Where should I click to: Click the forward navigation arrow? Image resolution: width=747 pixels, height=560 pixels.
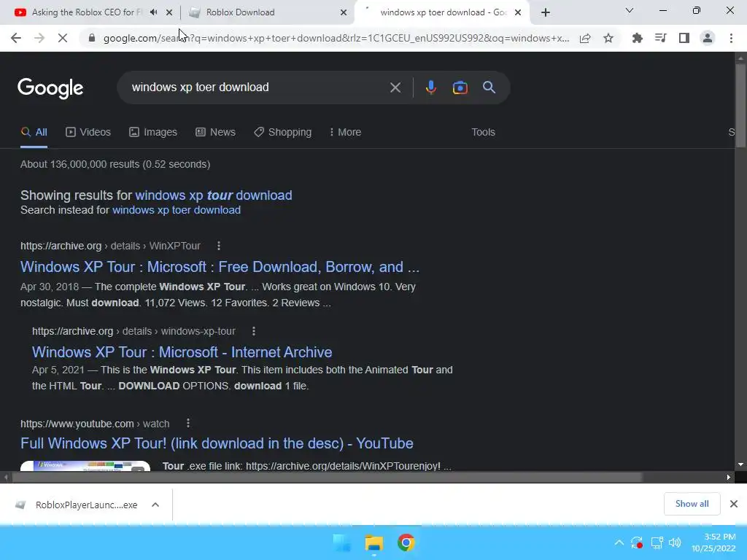coord(39,38)
